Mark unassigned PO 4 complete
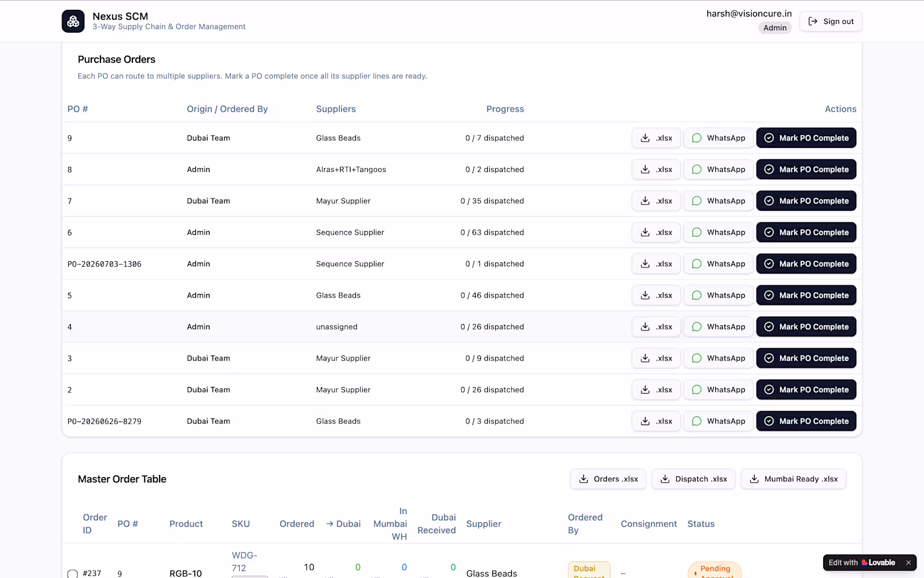924x578 pixels. click(806, 327)
